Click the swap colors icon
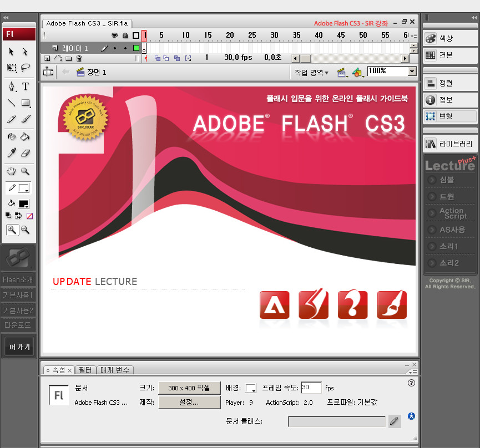The width and height of the screenshot is (480, 448). 18,216
